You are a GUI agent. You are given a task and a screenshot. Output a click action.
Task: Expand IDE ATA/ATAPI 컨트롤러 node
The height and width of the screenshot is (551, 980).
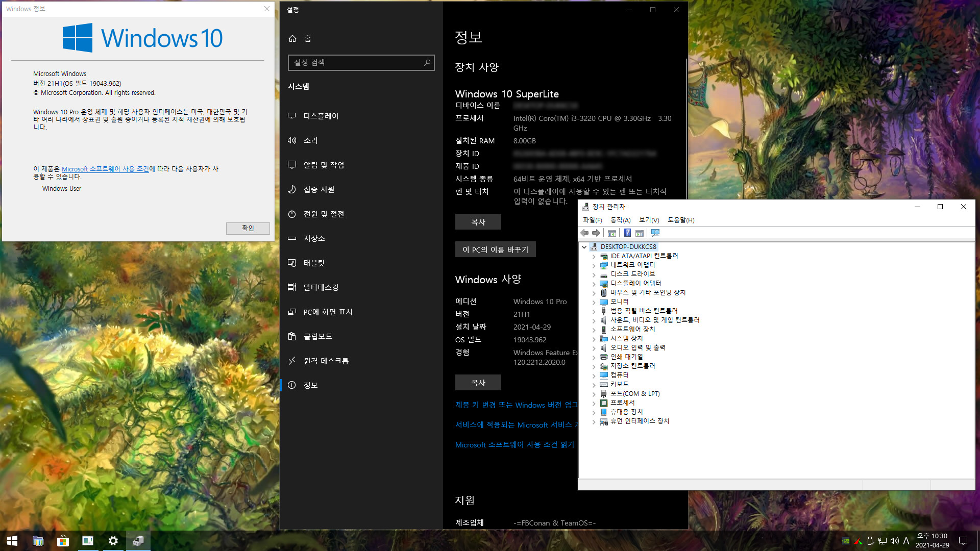[594, 257]
